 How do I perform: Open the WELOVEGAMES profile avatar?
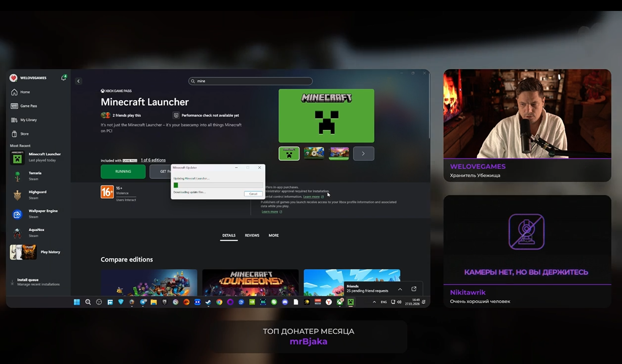[x=14, y=78]
